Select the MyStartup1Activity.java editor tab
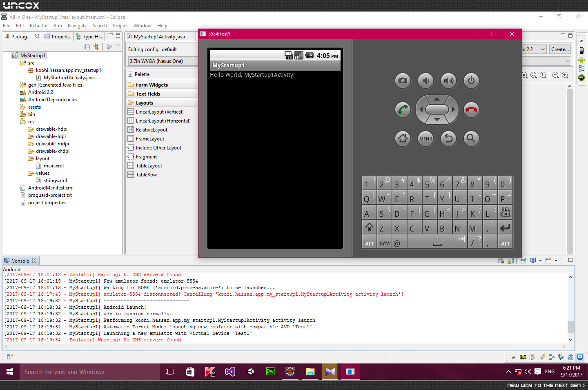This screenshot has height=390, width=588. point(159,37)
